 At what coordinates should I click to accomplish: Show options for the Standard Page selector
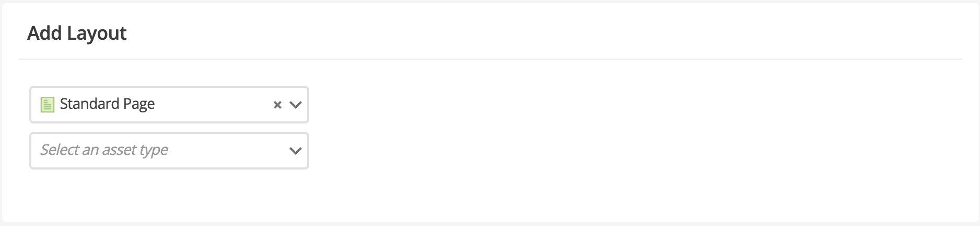[296, 105]
